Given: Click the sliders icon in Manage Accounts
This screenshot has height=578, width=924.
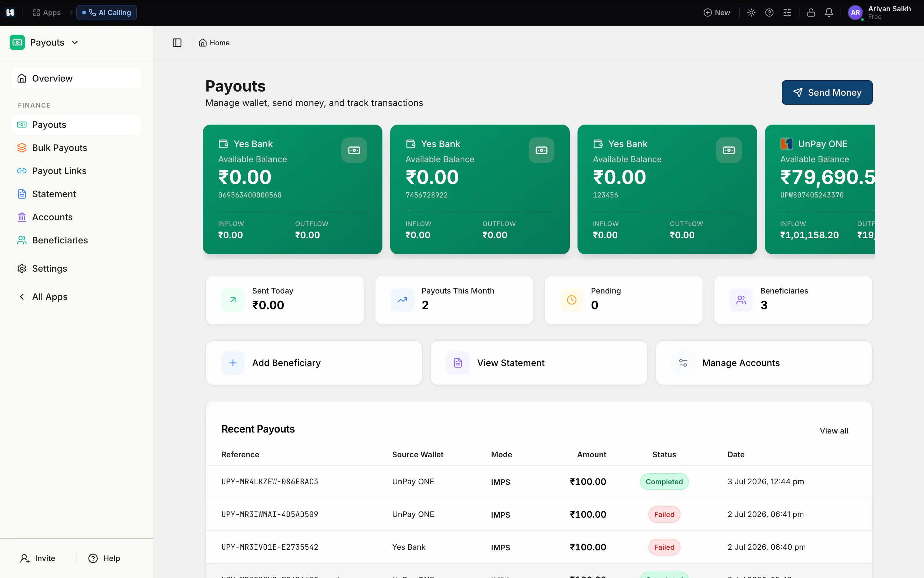Looking at the screenshot, I should coord(683,363).
